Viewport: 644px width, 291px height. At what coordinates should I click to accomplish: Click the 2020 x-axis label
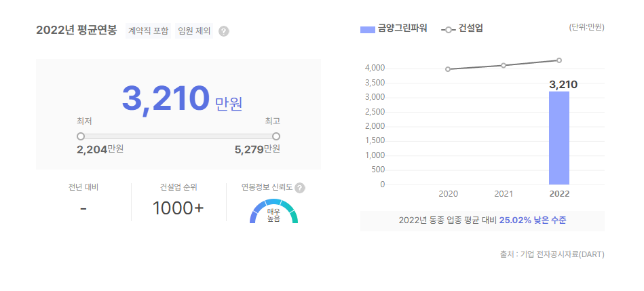tap(448, 194)
